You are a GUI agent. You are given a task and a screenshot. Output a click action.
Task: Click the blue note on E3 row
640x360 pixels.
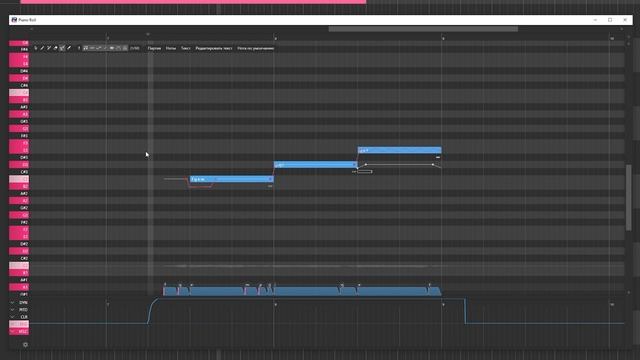point(400,150)
